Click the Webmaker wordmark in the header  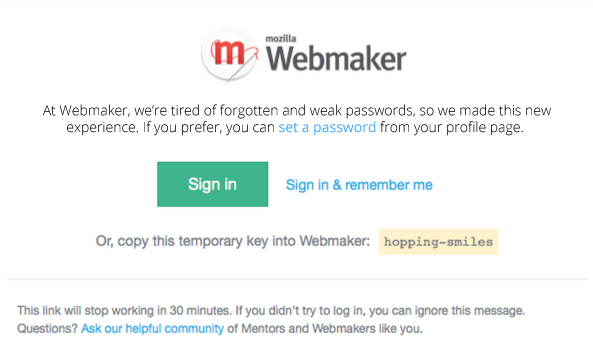336,58
